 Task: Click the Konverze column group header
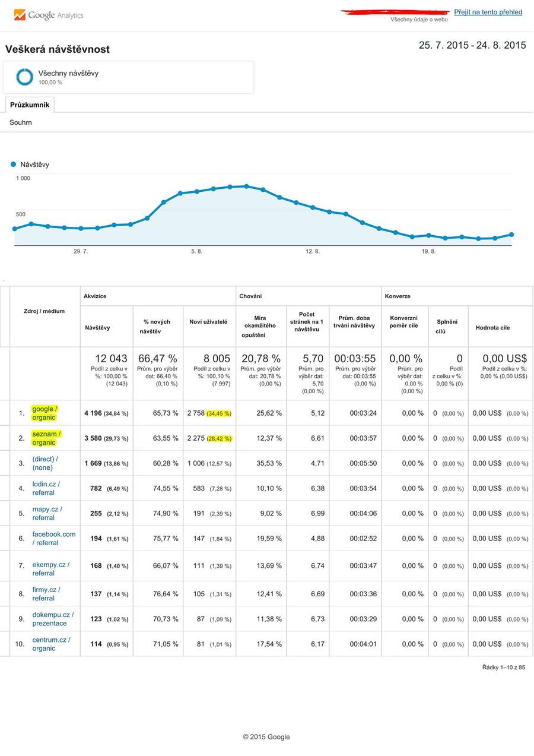[x=398, y=296]
